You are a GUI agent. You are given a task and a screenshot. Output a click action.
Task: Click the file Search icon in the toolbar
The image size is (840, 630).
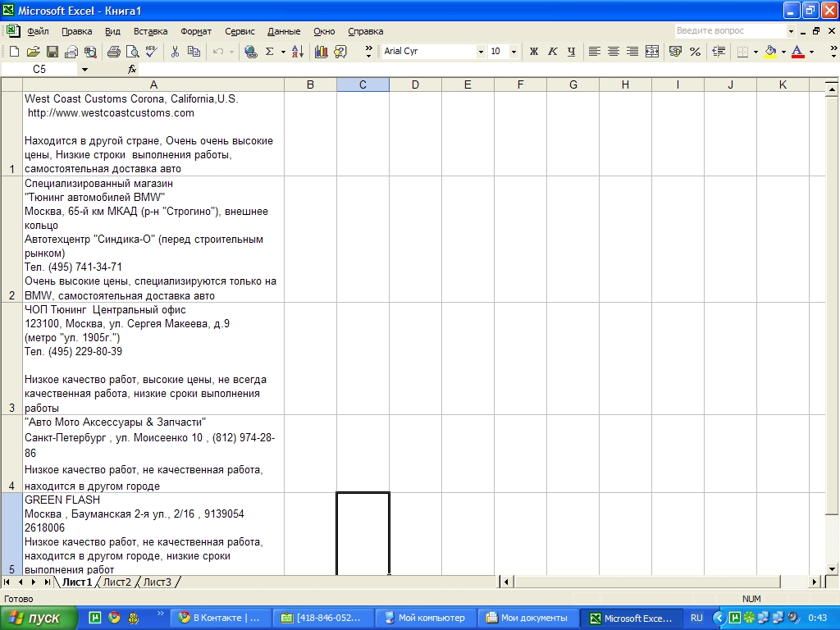click(90, 52)
